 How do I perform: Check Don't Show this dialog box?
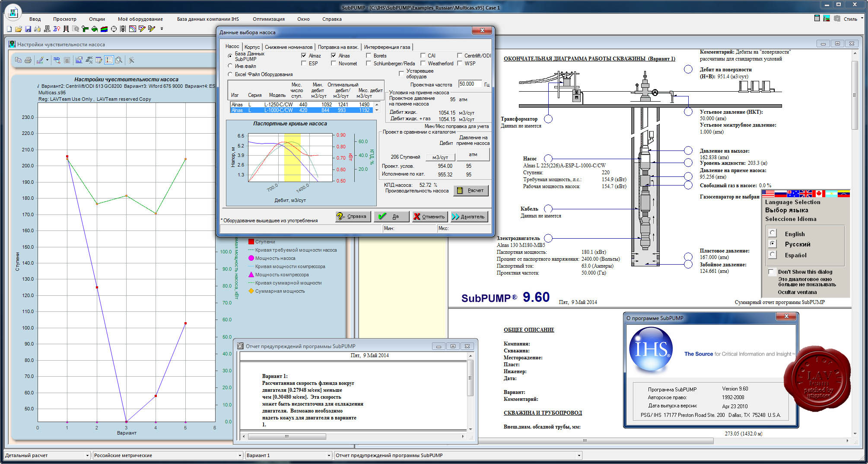[x=771, y=272]
